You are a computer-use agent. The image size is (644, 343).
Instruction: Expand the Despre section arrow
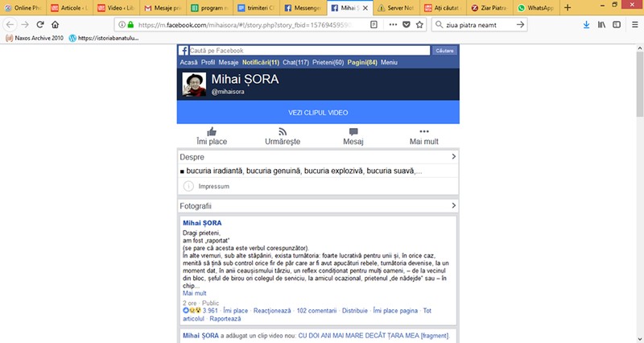[x=453, y=156]
